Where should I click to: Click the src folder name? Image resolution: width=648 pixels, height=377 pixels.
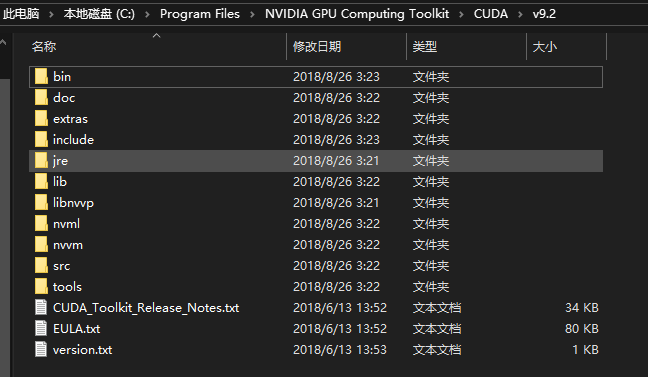pos(61,266)
